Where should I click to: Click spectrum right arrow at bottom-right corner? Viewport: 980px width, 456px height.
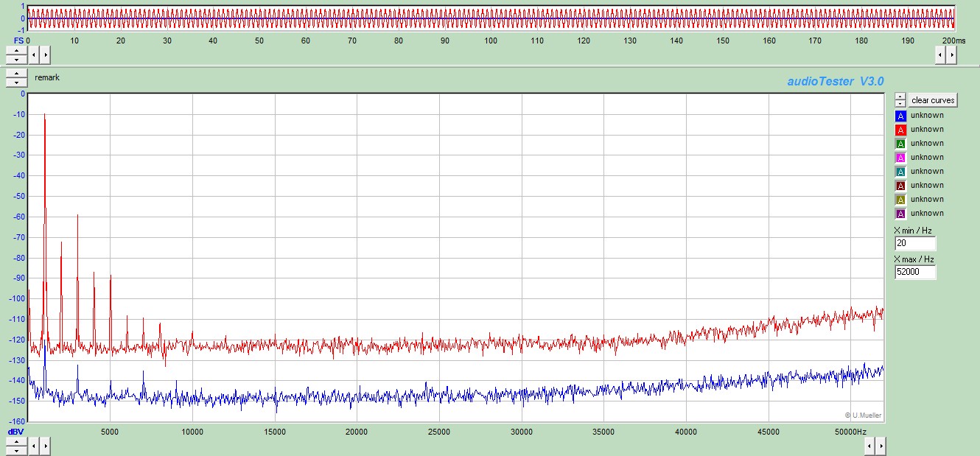click(x=952, y=446)
